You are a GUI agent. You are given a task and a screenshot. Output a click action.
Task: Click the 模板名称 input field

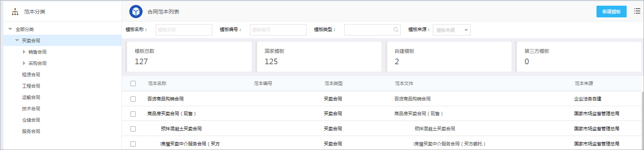tap(184, 30)
